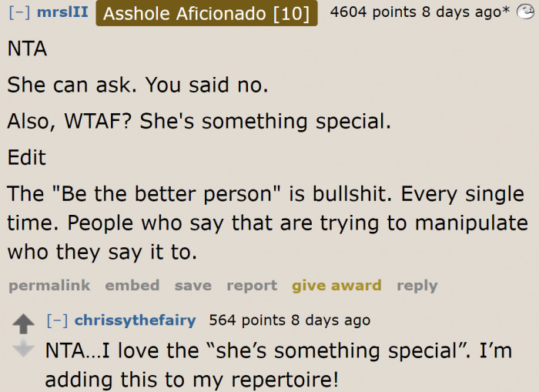Click give award on mrslII's comment
The image size is (539, 392).
[x=336, y=286]
